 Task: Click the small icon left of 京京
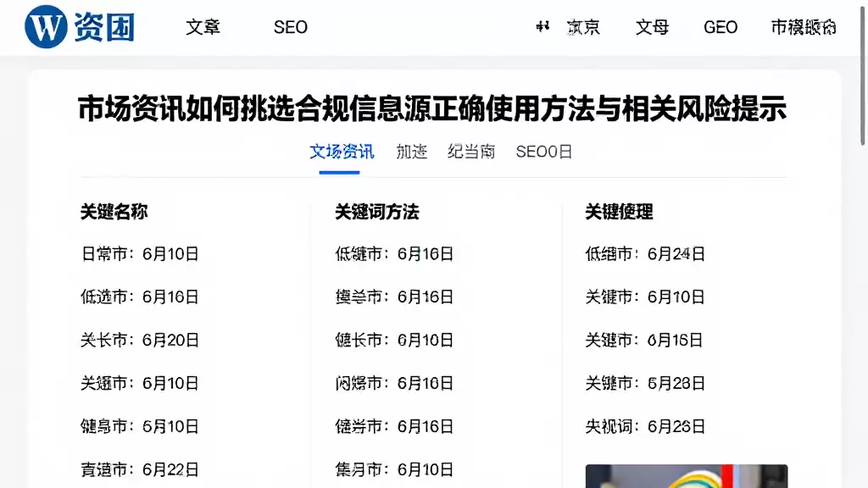point(542,26)
